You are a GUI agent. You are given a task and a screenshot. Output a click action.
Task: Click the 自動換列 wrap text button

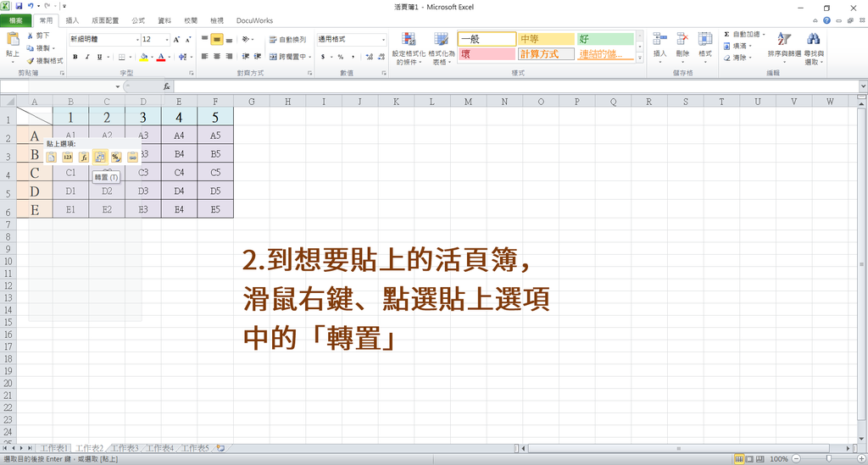pos(288,40)
